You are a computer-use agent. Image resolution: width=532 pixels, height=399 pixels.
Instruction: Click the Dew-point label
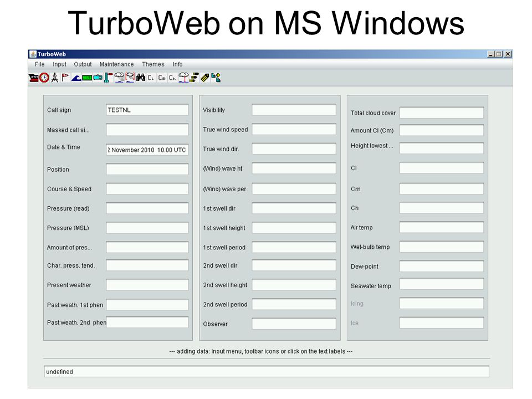tap(365, 267)
